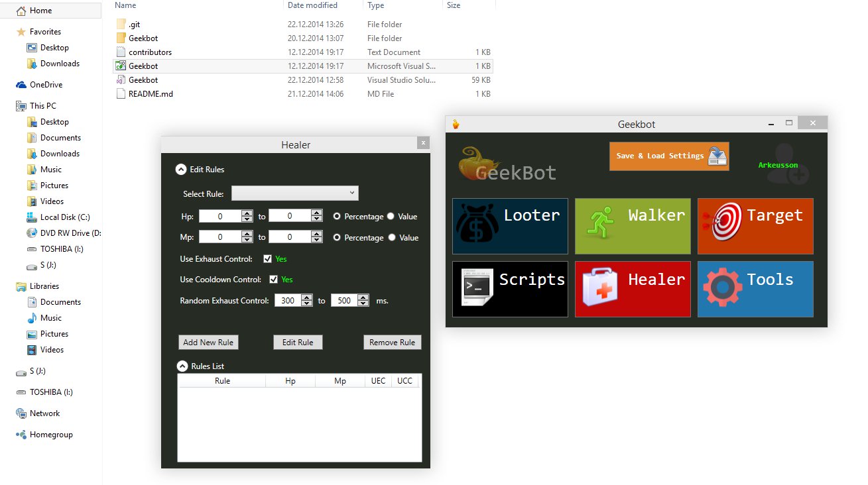Click the Mp maximum value stepper arrows
The width and height of the screenshot is (868, 485).
click(x=317, y=237)
